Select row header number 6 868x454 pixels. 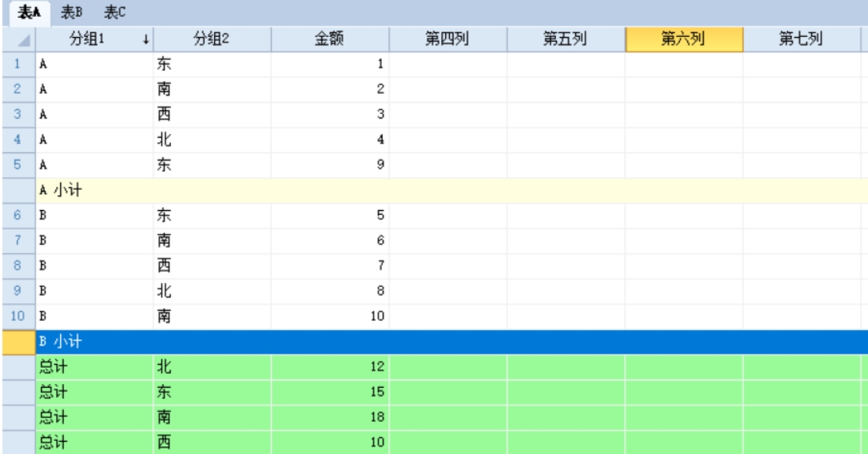tap(18, 215)
